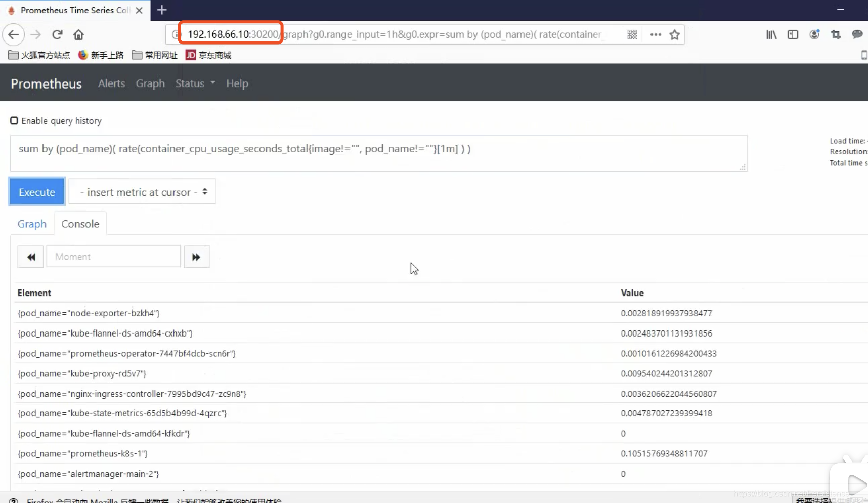Open the 新手上路 bookmark
The width and height of the screenshot is (868, 503).
click(x=101, y=55)
